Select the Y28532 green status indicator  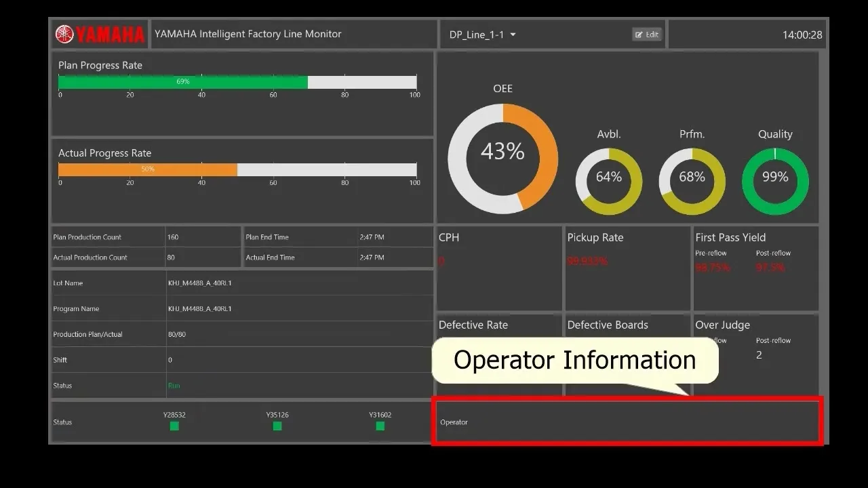coord(174,426)
